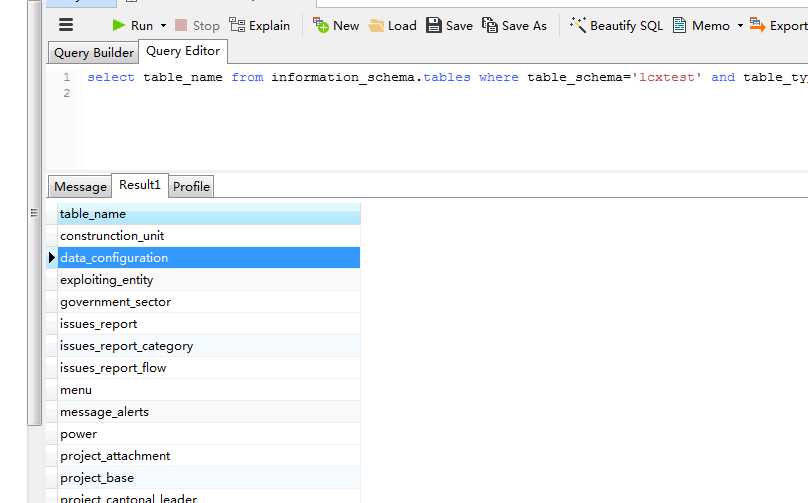The height and width of the screenshot is (503, 808).
Task: Click the Beautify SQL wand icon
Action: coord(578,25)
